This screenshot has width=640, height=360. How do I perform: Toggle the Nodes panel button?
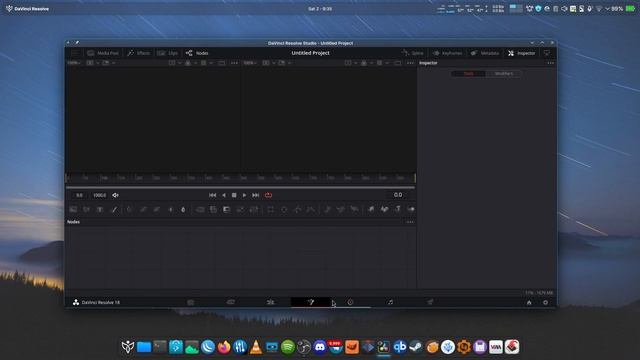pos(197,53)
